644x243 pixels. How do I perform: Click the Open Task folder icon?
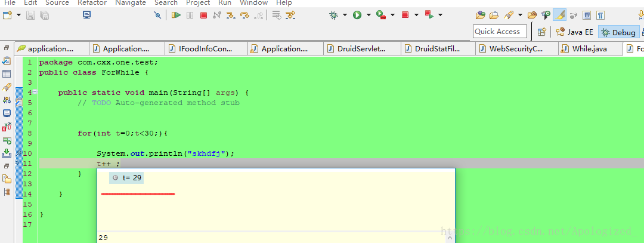[x=494, y=15]
